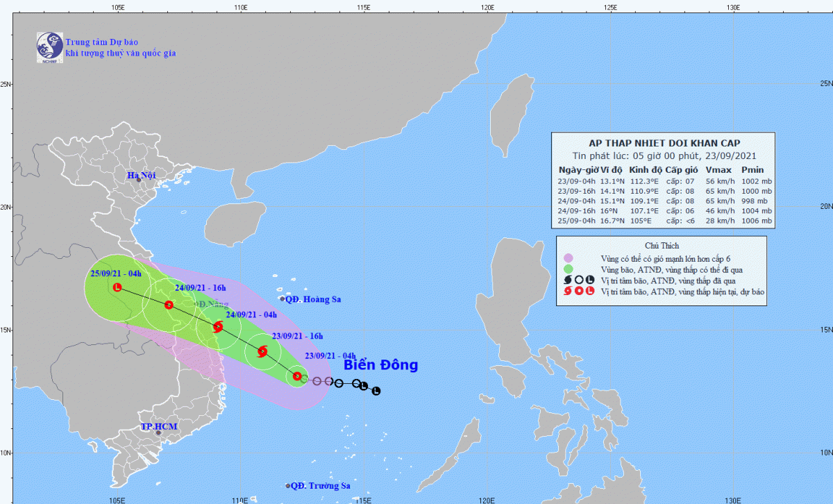
Task: Click the black storm symbol in the legend
Action: [x=567, y=280]
